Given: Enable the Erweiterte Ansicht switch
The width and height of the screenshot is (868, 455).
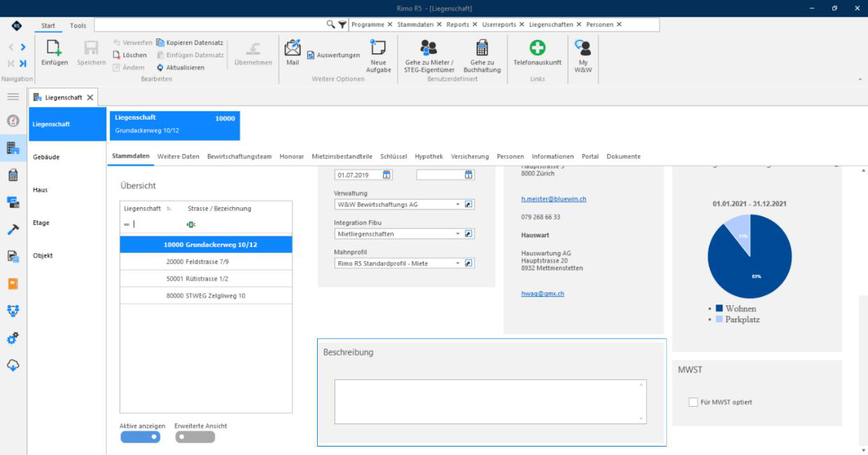Looking at the screenshot, I should 195,437.
